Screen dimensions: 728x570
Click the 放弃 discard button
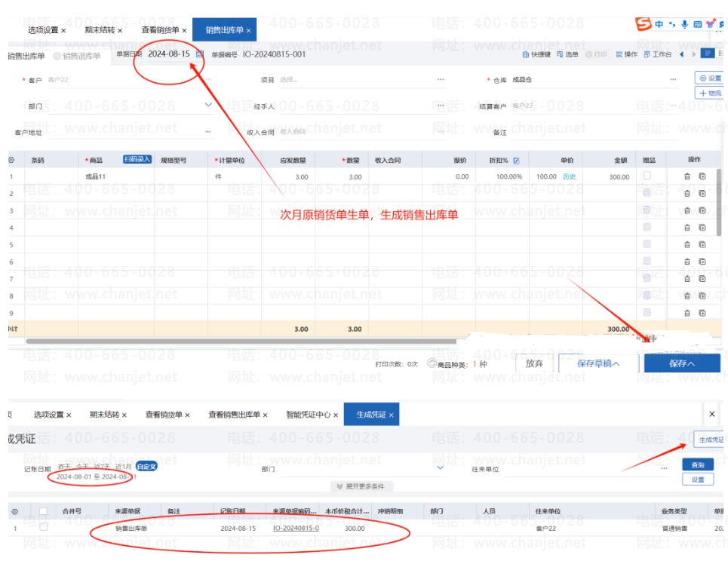coord(534,363)
